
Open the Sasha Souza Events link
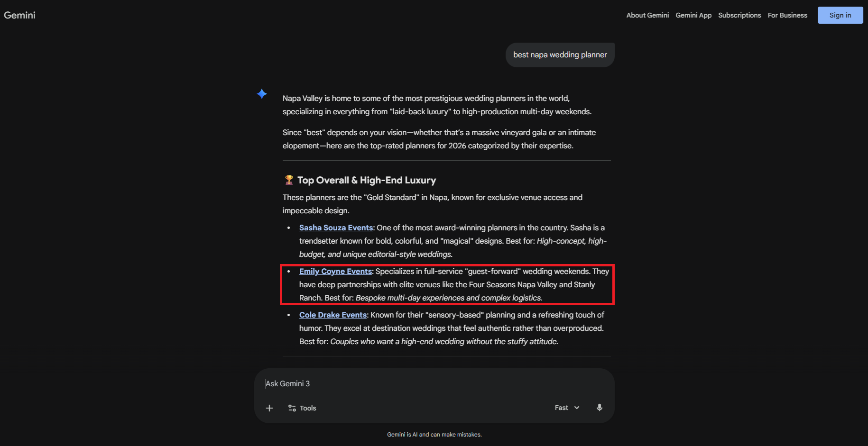(336, 228)
